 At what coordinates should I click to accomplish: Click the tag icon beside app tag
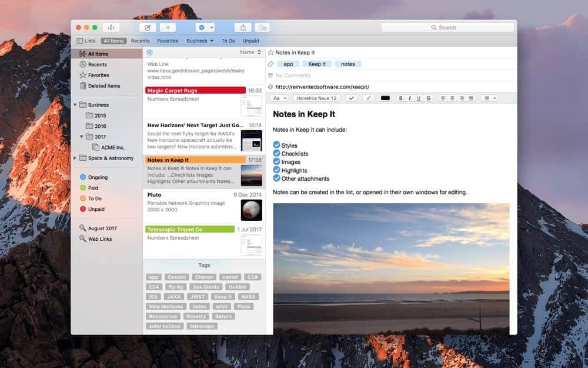click(x=270, y=64)
